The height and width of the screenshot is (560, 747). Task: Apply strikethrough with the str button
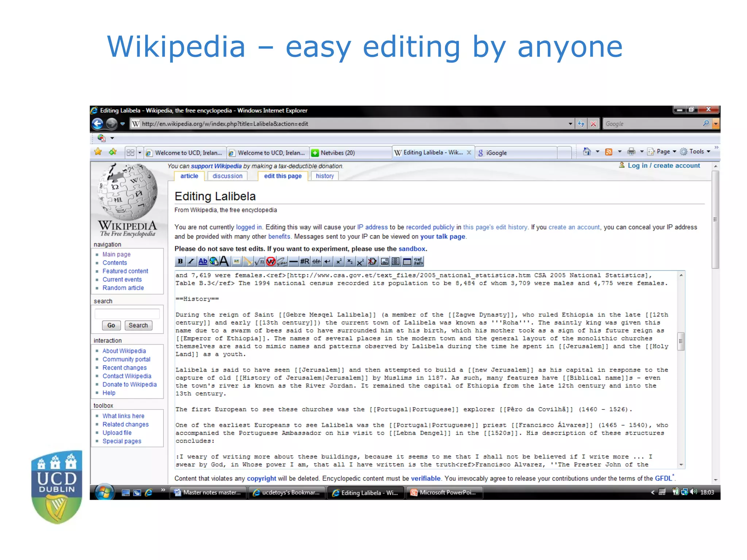(x=316, y=261)
